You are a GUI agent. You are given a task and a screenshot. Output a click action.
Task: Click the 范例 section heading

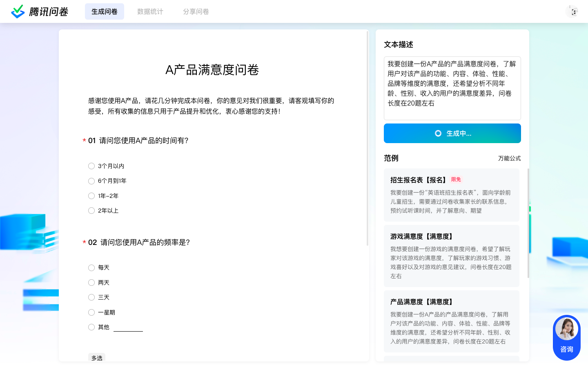pos(391,158)
